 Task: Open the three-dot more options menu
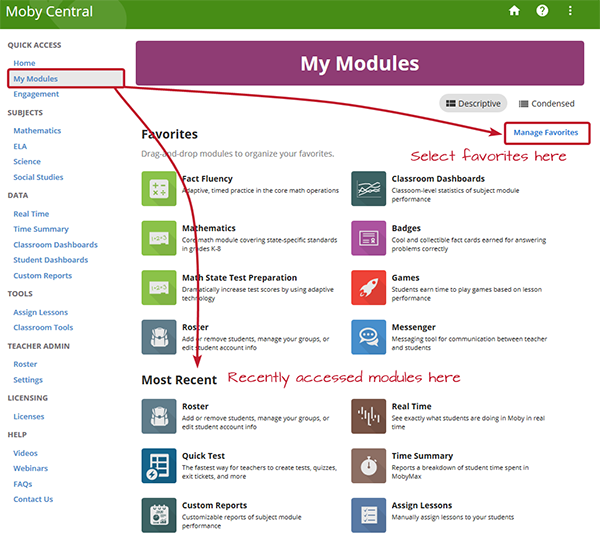570,11
